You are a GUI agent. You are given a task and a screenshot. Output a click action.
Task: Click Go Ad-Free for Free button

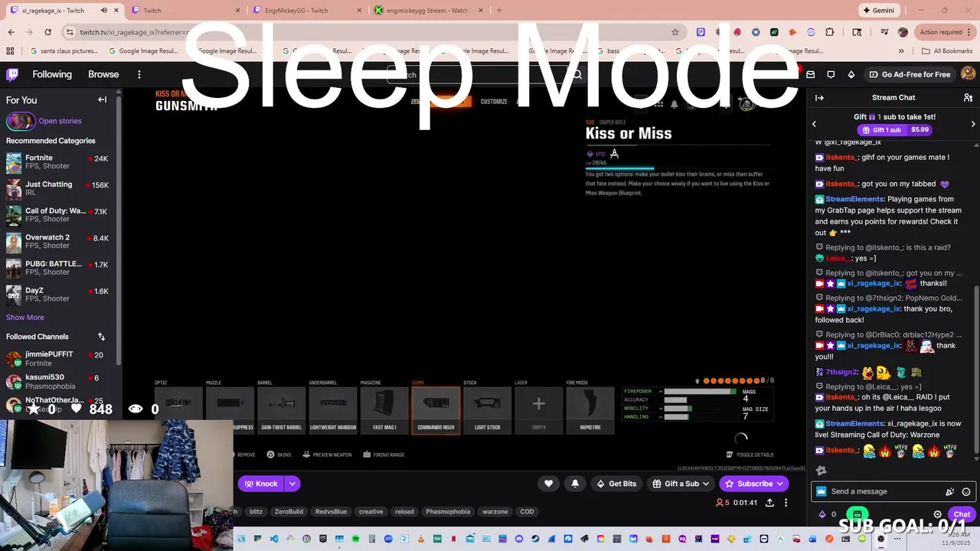(x=910, y=74)
